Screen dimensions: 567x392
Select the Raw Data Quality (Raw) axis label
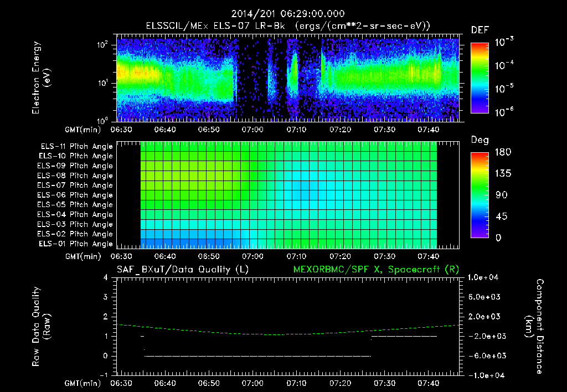pyautogui.click(x=41, y=327)
